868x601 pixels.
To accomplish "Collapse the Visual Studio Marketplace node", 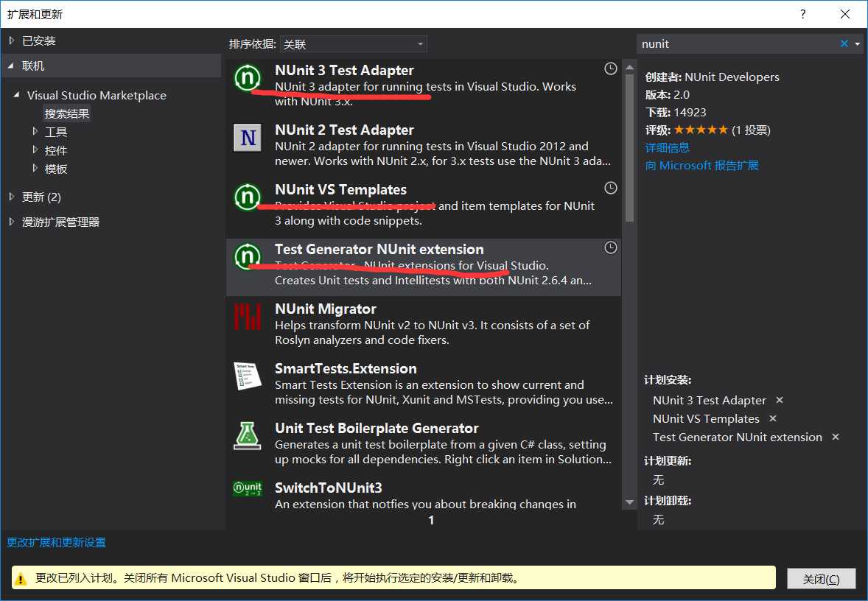I will (17, 95).
